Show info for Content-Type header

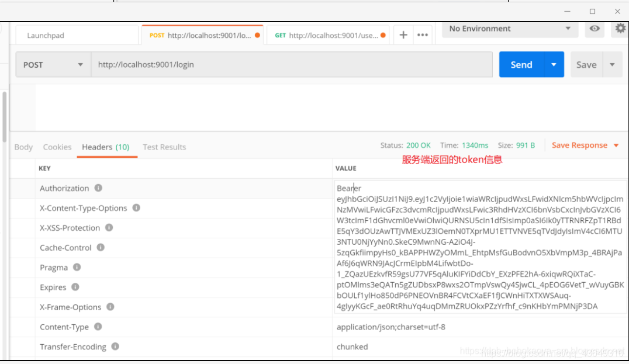pos(98,327)
